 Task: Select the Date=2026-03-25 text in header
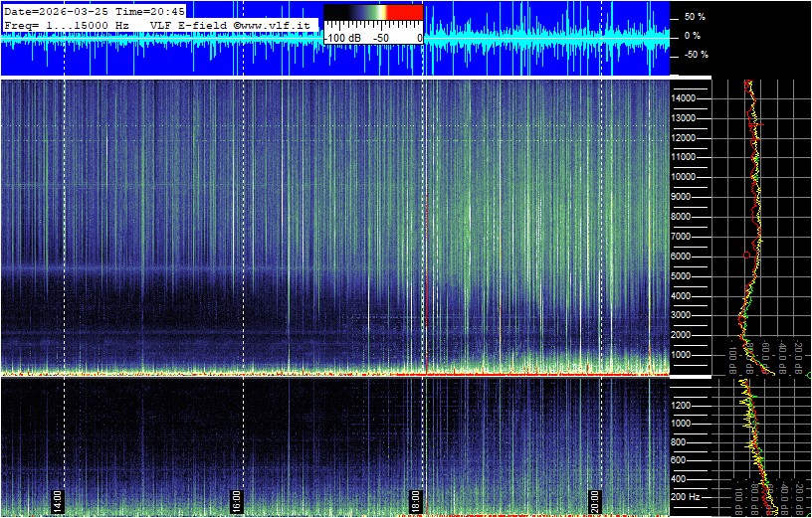coord(58,11)
